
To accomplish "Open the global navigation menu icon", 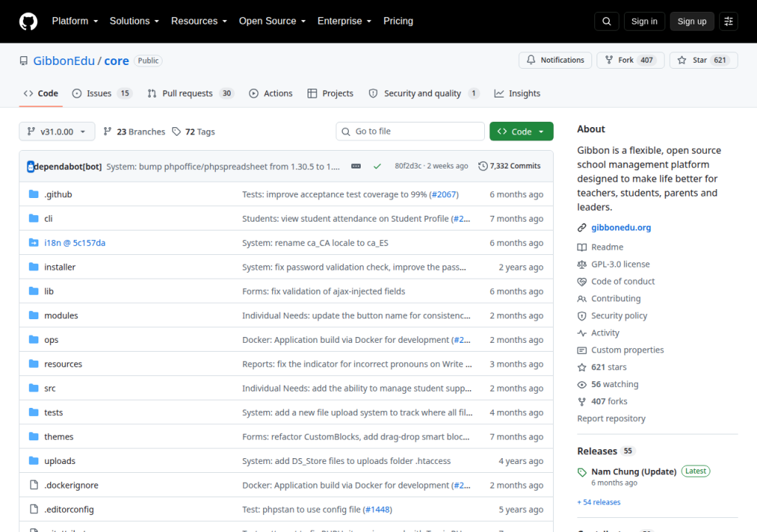I will coord(728,21).
